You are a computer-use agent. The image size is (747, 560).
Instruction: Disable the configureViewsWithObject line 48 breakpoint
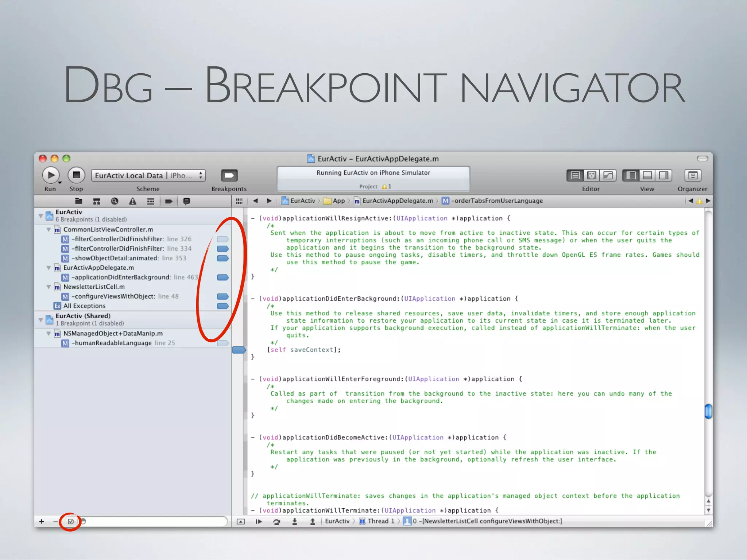(x=223, y=296)
